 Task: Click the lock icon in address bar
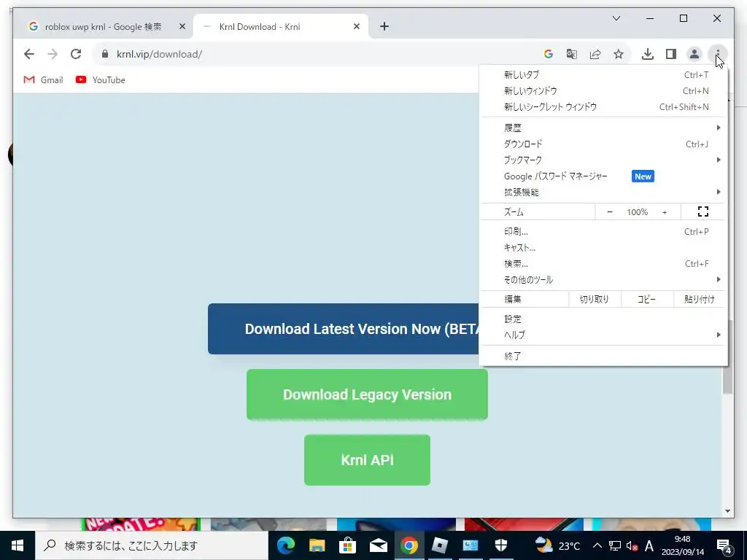[105, 54]
